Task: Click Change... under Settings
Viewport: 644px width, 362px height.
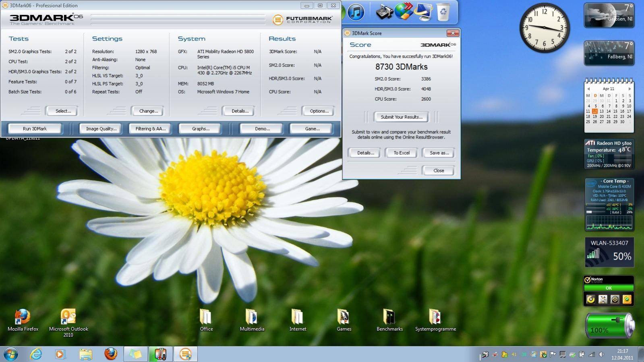Action: tap(148, 111)
